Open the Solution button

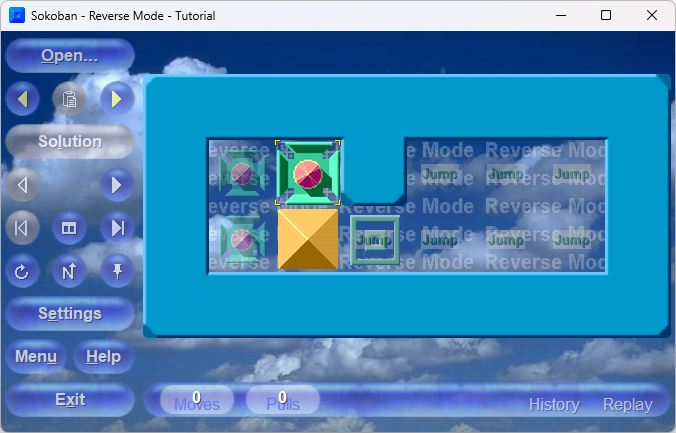[x=69, y=141]
